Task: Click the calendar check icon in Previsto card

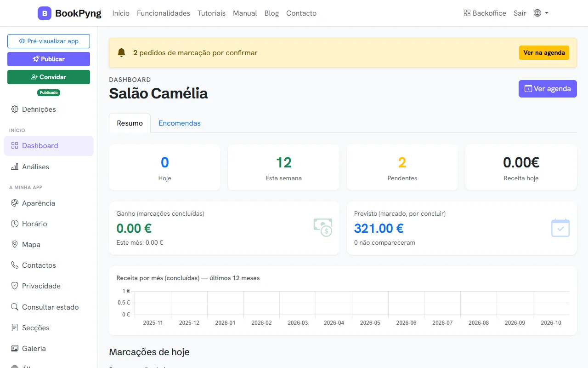Action: tap(560, 228)
